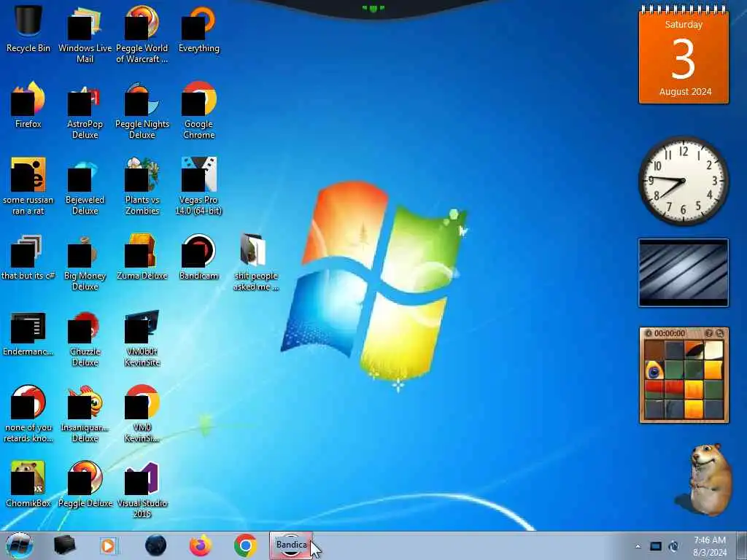Image resolution: width=747 pixels, height=560 pixels.
Task: Open the monitor icon in system tray
Action: pos(656,546)
